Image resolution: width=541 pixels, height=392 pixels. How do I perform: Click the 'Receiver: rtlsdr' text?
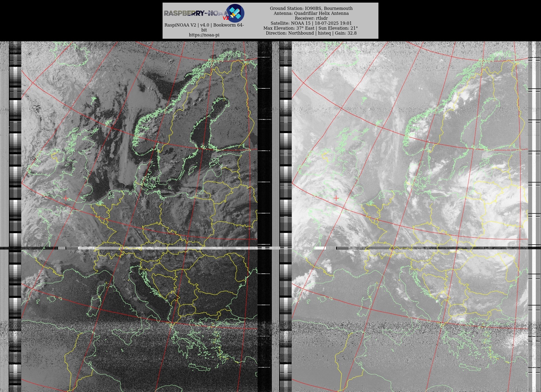311,18
